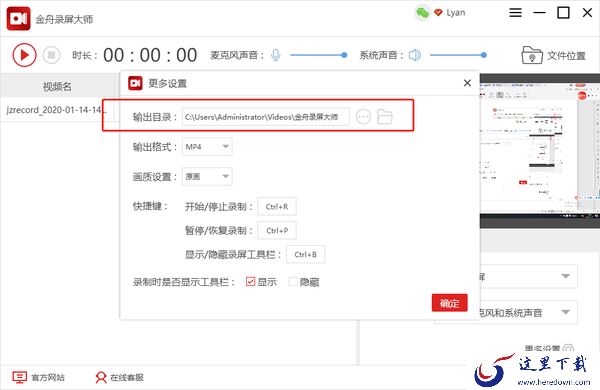Click the Ctrl+P pause/resume hotkey field
The image size is (600, 390).
click(277, 230)
